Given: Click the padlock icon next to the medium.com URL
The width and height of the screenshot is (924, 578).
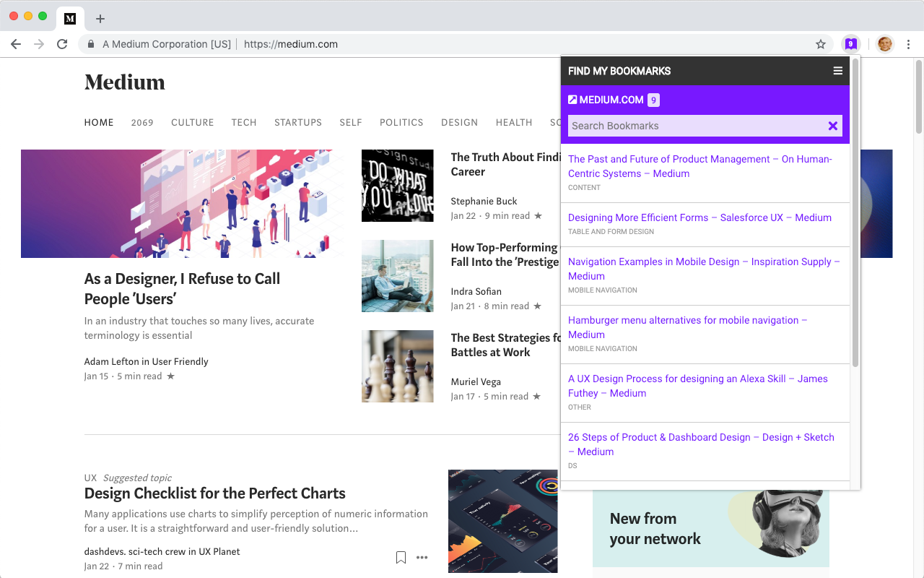Looking at the screenshot, I should click(x=90, y=44).
